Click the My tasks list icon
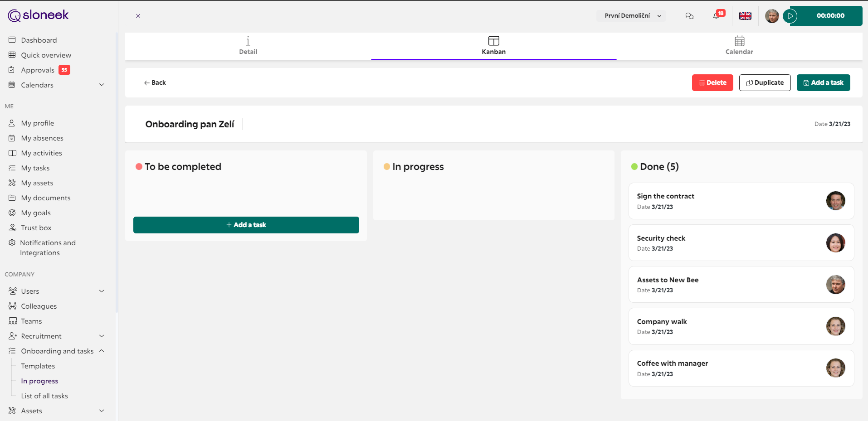 [12, 168]
